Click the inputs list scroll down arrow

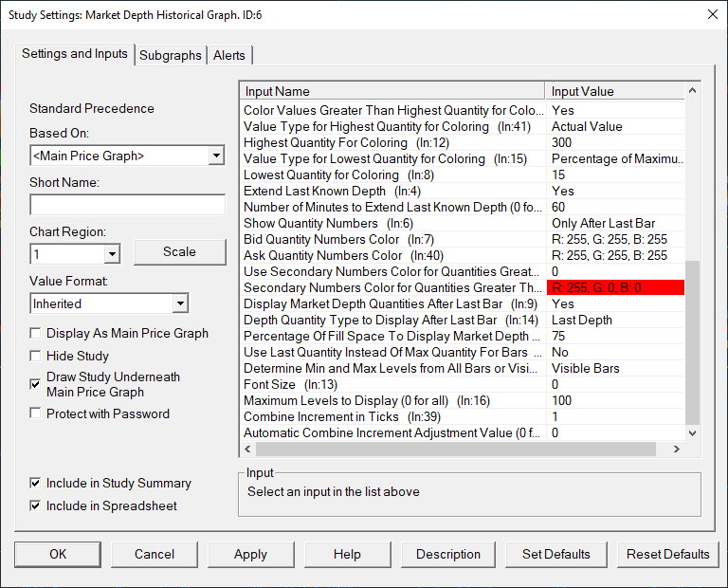tap(692, 432)
